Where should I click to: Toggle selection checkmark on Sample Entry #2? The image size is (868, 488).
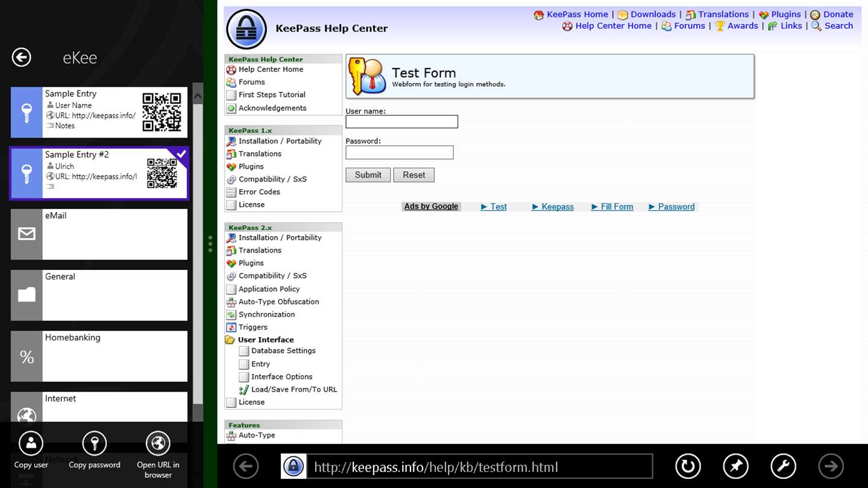tap(181, 155)
